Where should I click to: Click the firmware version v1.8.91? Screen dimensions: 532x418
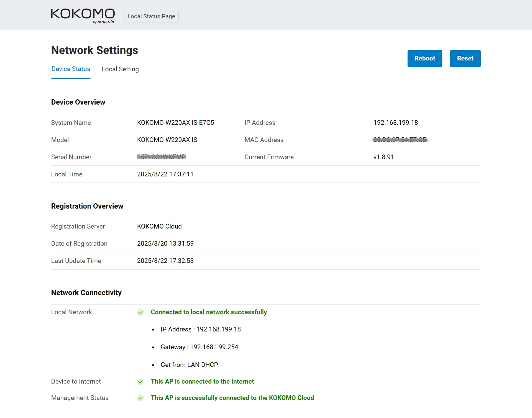(383, 157)
